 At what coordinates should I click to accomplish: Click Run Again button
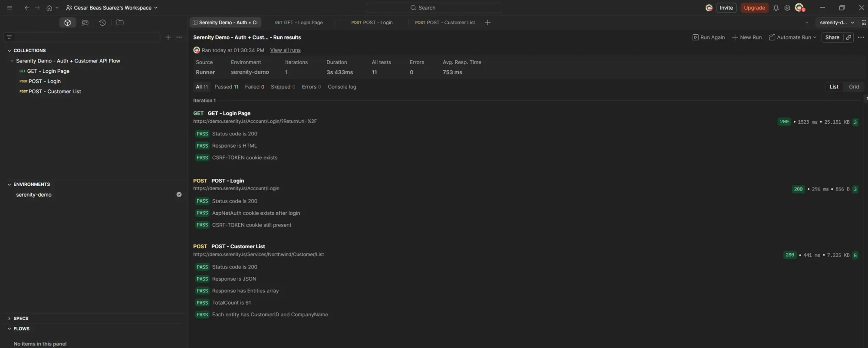708,37
